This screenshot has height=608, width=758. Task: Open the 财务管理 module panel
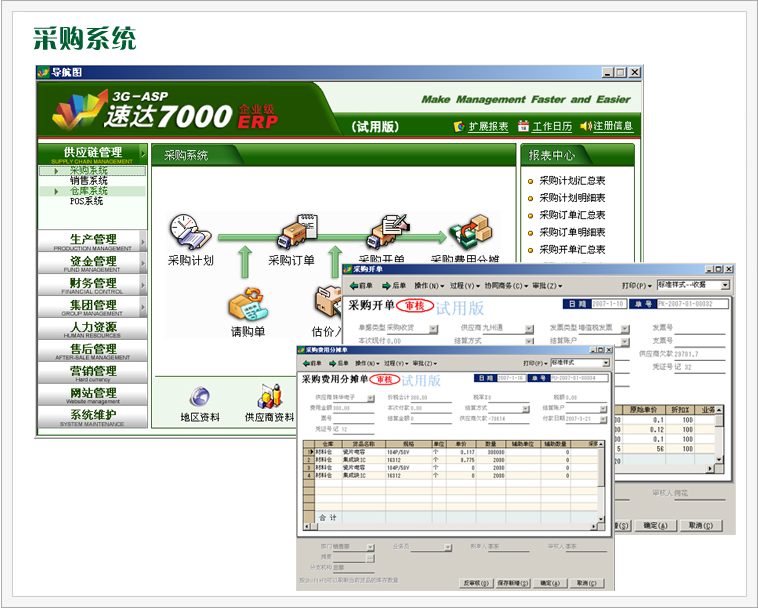(x=92, y=285)
